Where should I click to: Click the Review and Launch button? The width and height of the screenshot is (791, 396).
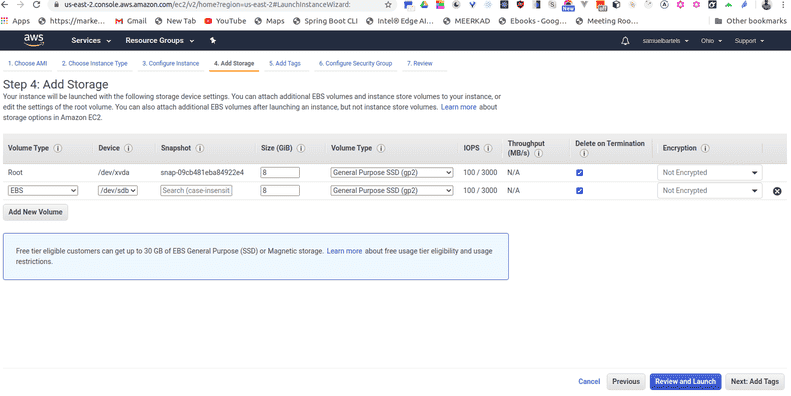(686, 382)
